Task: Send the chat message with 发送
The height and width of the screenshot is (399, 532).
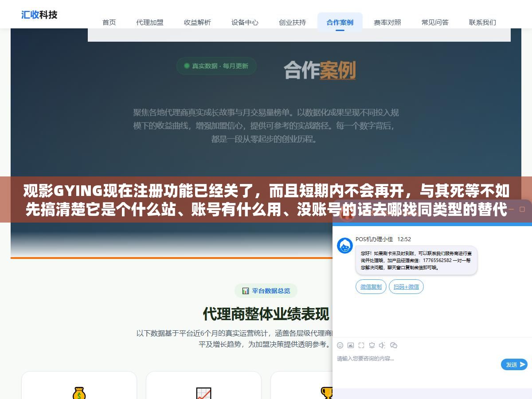Action: tap(514, 364)
